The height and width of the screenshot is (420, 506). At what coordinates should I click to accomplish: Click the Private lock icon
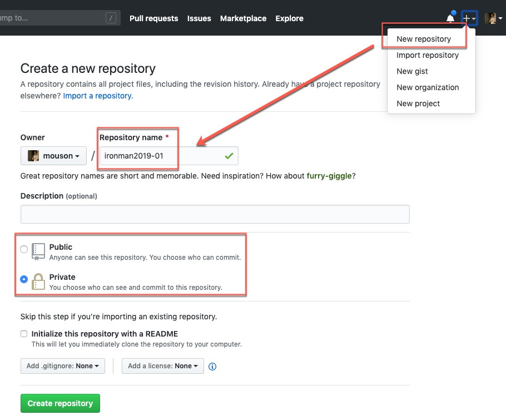point(38,281)
